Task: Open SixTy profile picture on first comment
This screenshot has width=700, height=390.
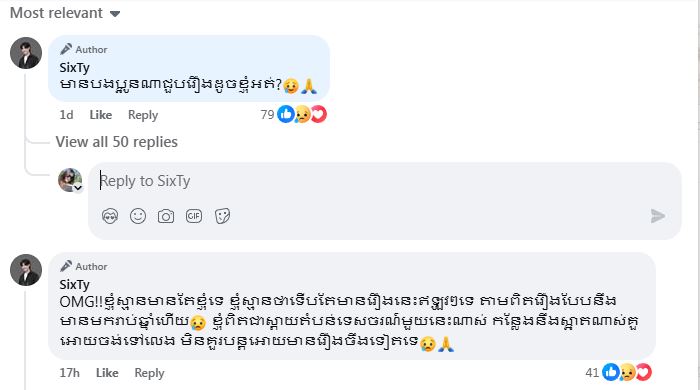Action: pyautogui.click(x=26, y=53)
